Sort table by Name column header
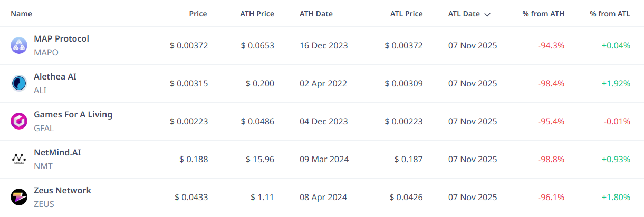 pos(21,14)
